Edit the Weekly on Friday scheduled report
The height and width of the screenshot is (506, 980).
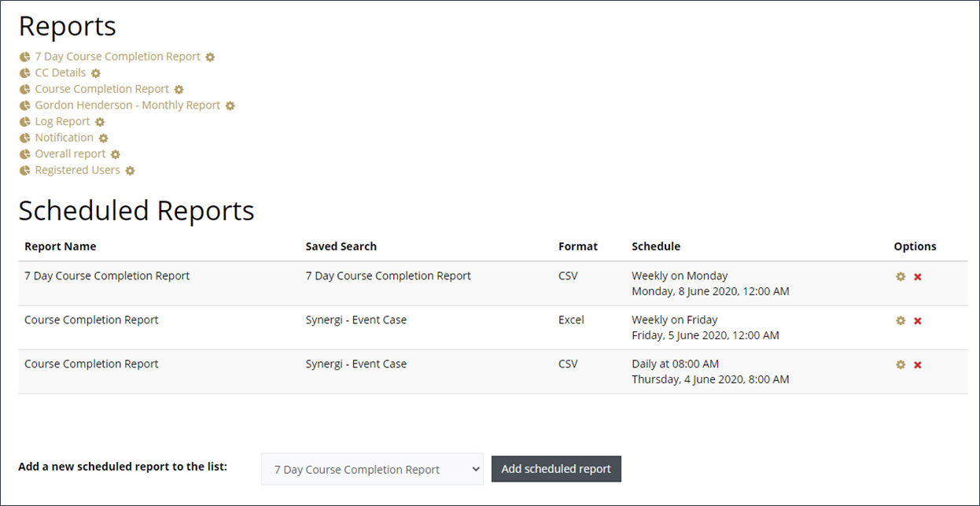[901, 321]
